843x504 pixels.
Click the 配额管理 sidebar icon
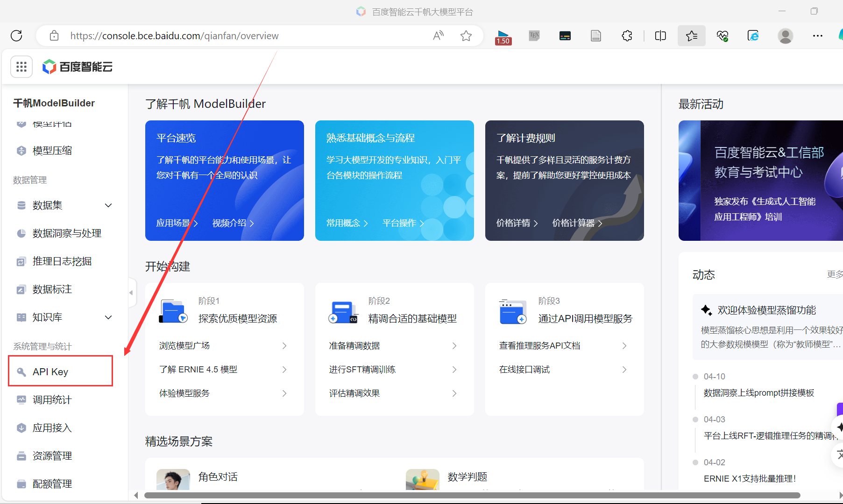point(21,484)
